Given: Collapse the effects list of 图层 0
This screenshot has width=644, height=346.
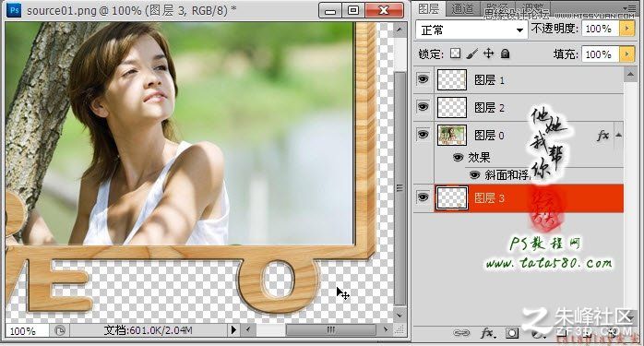Looking at the screenshot, I should (x=618, y=135).
